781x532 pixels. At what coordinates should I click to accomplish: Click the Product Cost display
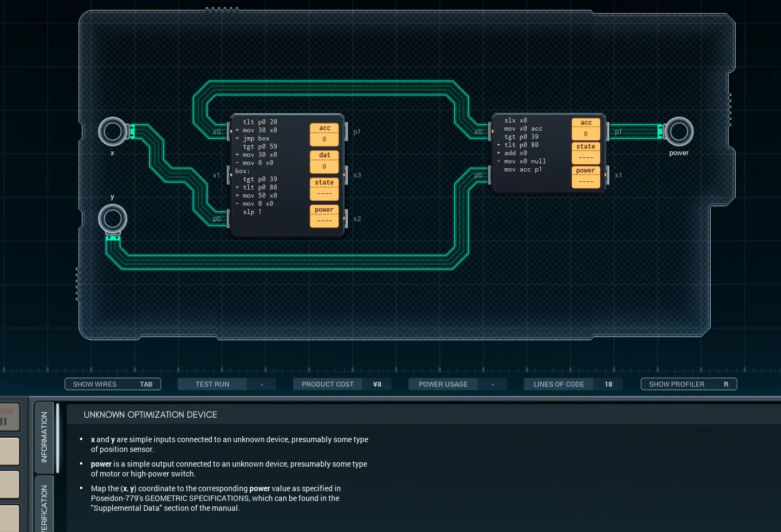327,384
